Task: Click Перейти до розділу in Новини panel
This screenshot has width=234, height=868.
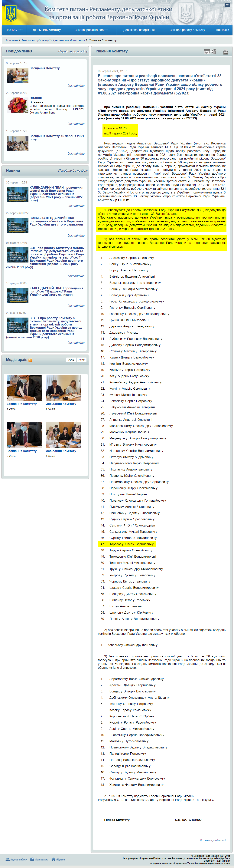Action: (x=73, y=170)
